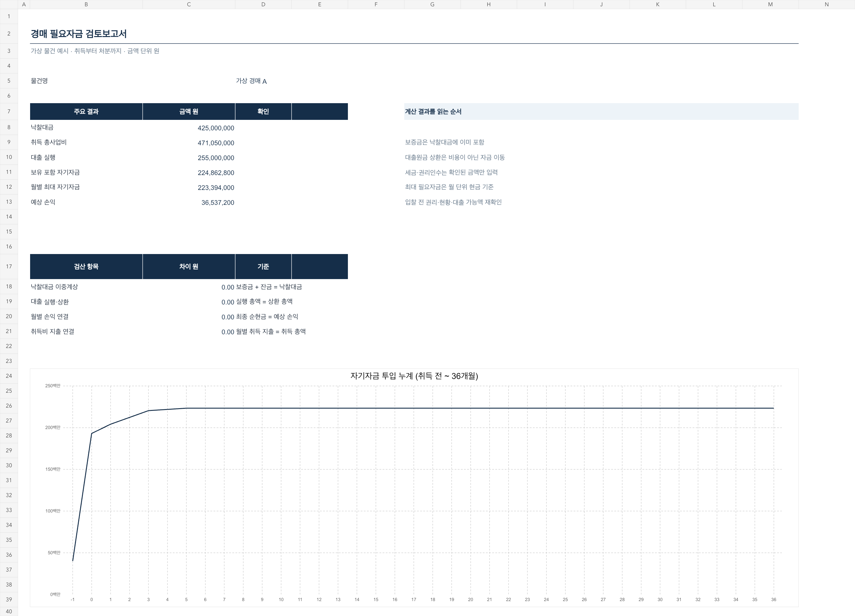
Task: Select the 보증금 + 잔금 = 낙찰대금 cell
Action: click(x=269, y=287)
